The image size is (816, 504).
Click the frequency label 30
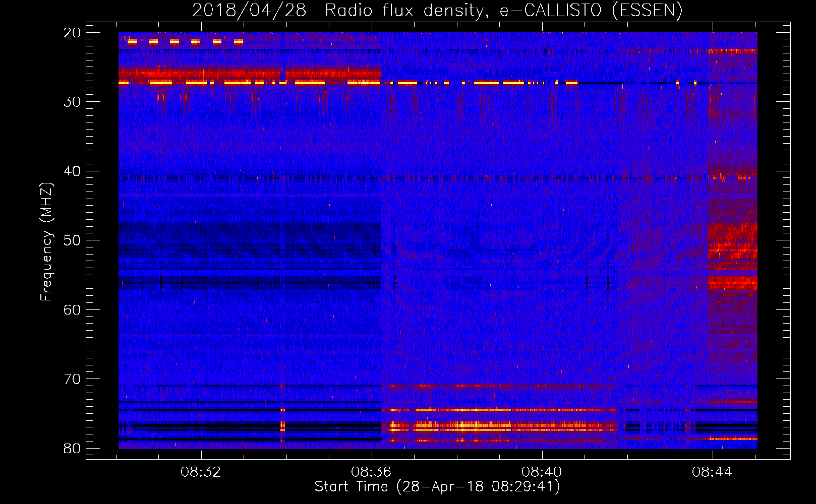72,102
